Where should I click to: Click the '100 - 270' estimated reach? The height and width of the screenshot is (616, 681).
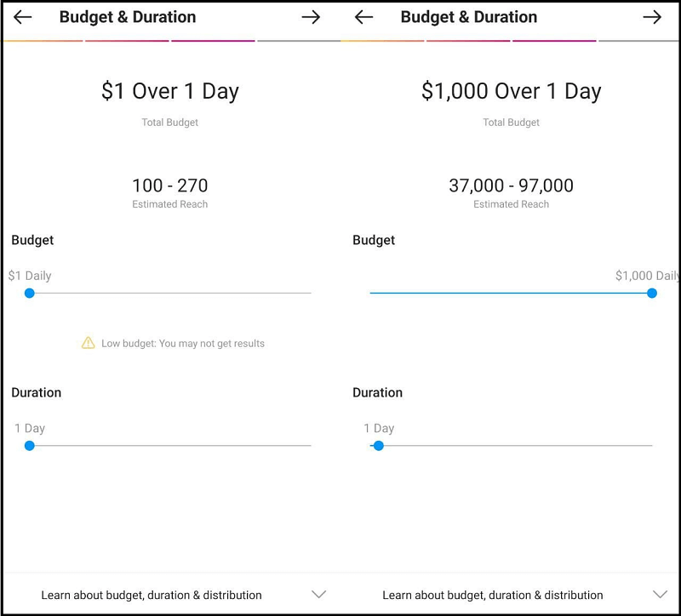click(170, 185)
